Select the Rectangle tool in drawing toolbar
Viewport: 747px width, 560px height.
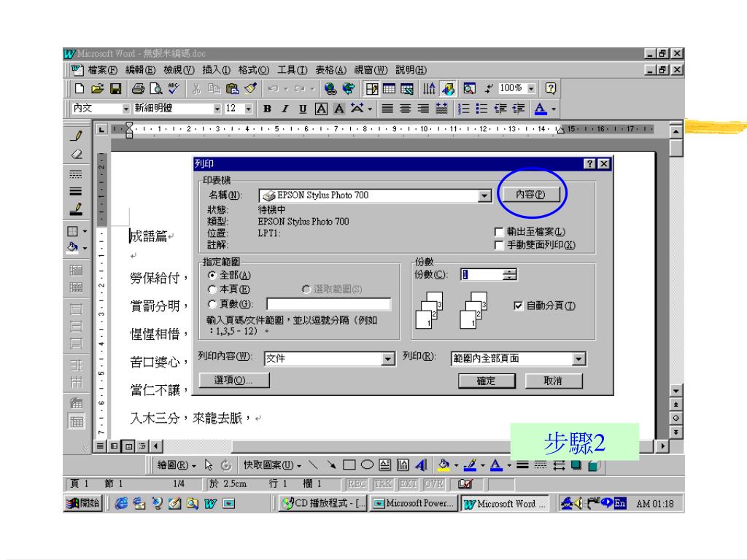tap(349, 464)
